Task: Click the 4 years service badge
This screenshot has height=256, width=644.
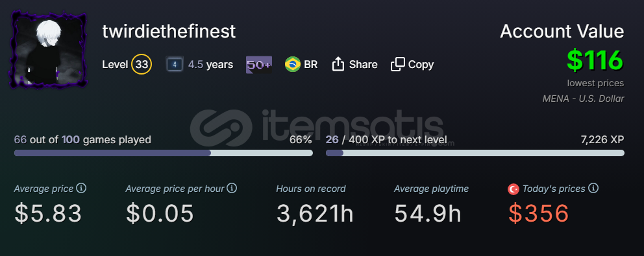Action: pyautogui.click(x=175, y=64)
